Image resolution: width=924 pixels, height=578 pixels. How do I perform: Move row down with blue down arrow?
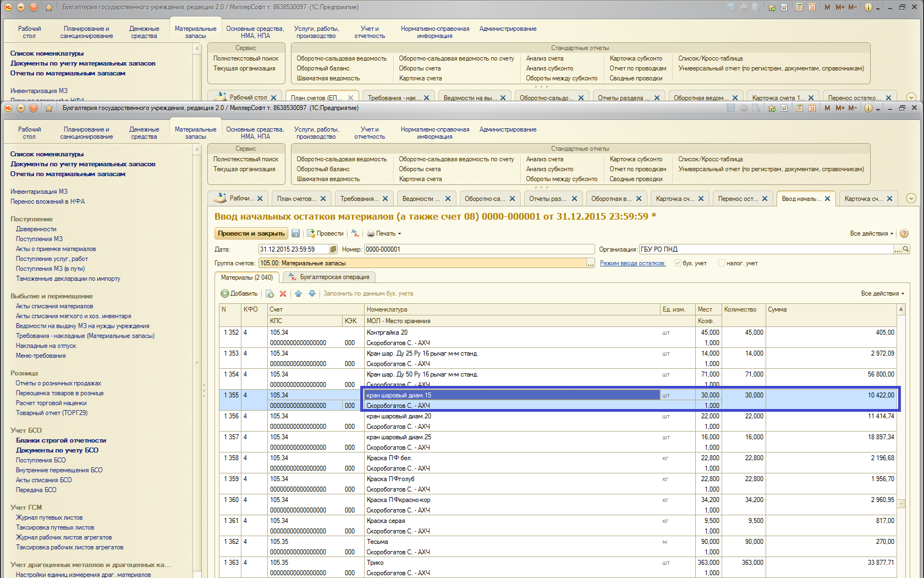[x=312, y=294]
